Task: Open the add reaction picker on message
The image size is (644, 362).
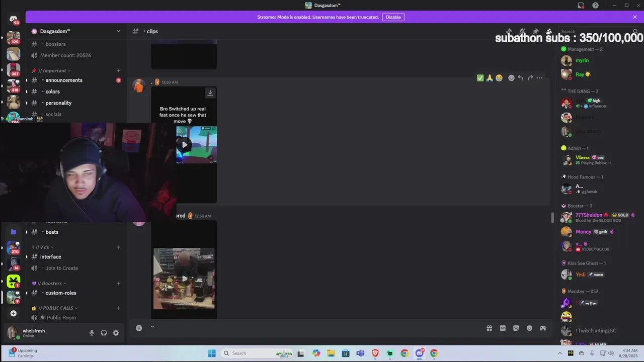Action: click(x=511, y=78)
